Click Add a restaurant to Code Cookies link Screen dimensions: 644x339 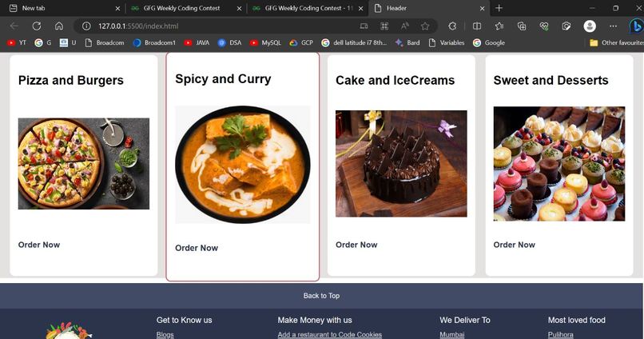tap(330, 334)
